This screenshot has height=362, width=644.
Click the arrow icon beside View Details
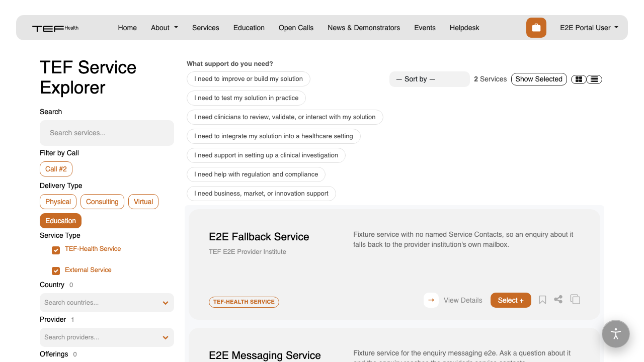(x=431, y=300)
